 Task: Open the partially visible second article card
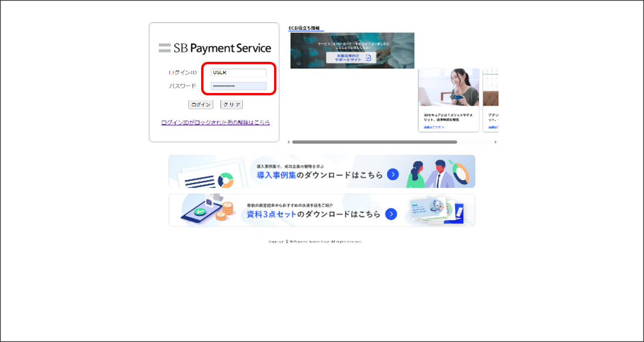[x=490, y=100]
